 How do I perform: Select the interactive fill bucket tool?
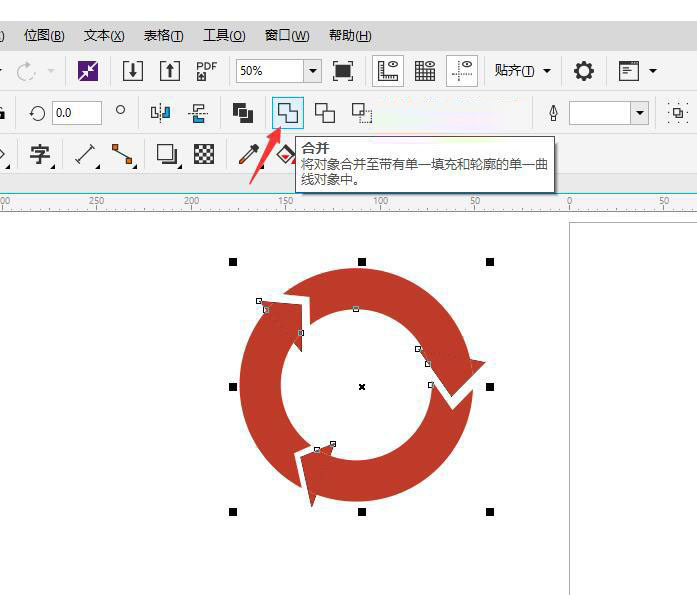point(285,155)
